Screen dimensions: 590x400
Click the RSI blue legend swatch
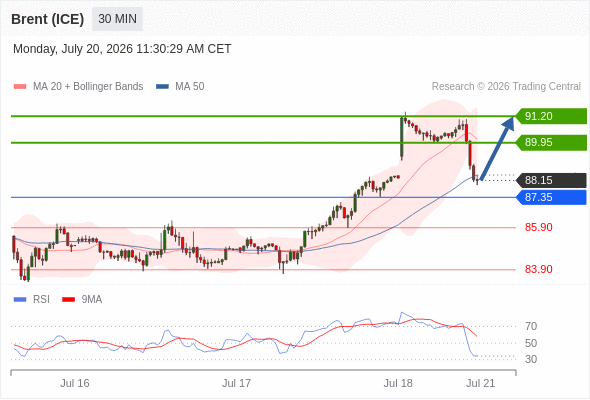coord(20,300)
